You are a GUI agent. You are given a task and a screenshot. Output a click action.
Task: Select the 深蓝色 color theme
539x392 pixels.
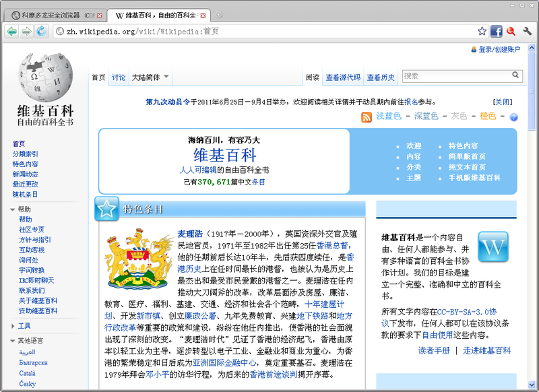(426, 116)
